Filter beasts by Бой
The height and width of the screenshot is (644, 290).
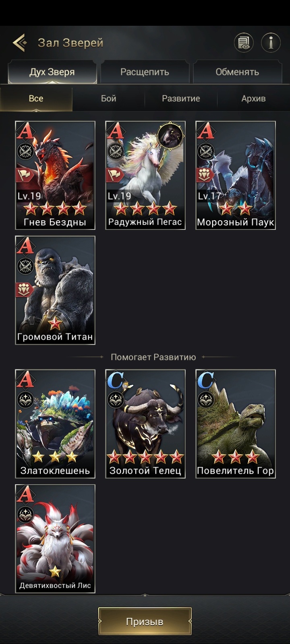point(109,99)
